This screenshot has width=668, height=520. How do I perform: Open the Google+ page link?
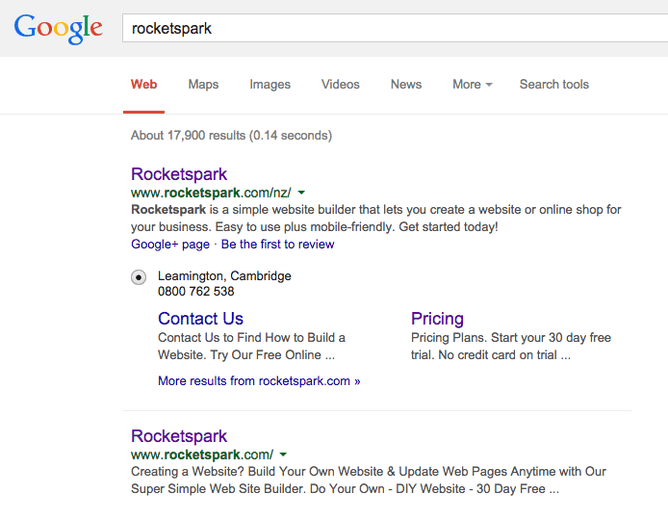coord(170,244)
